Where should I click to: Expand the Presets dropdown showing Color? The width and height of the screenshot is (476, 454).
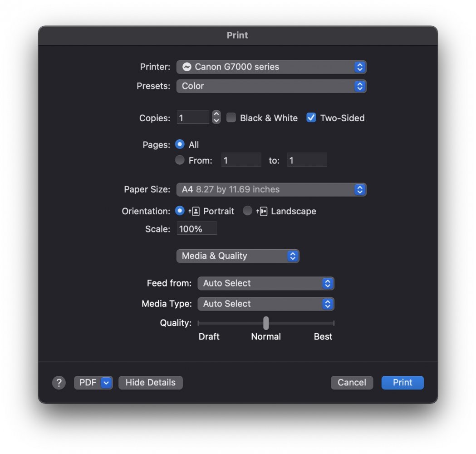pyautogui.click(x=271, y=86)
